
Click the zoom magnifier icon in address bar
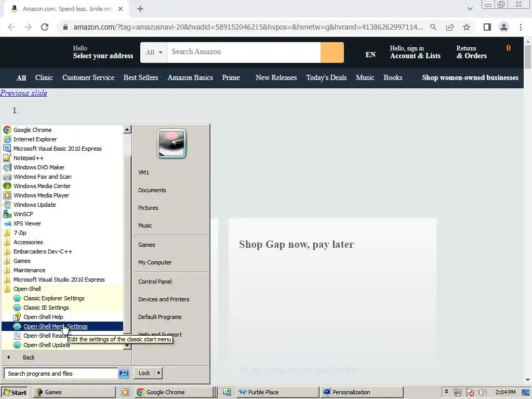pyautogui.click(x=433, y=27)
